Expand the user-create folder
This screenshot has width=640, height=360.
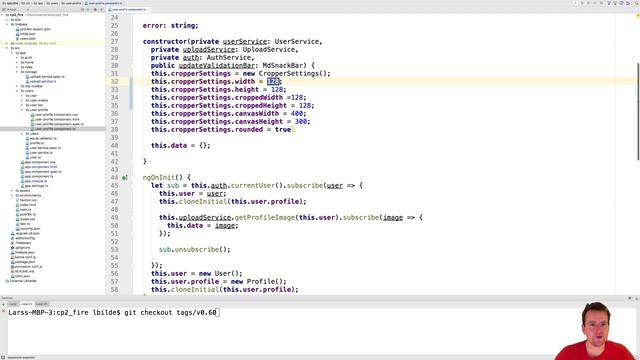[x=22, y=100]
